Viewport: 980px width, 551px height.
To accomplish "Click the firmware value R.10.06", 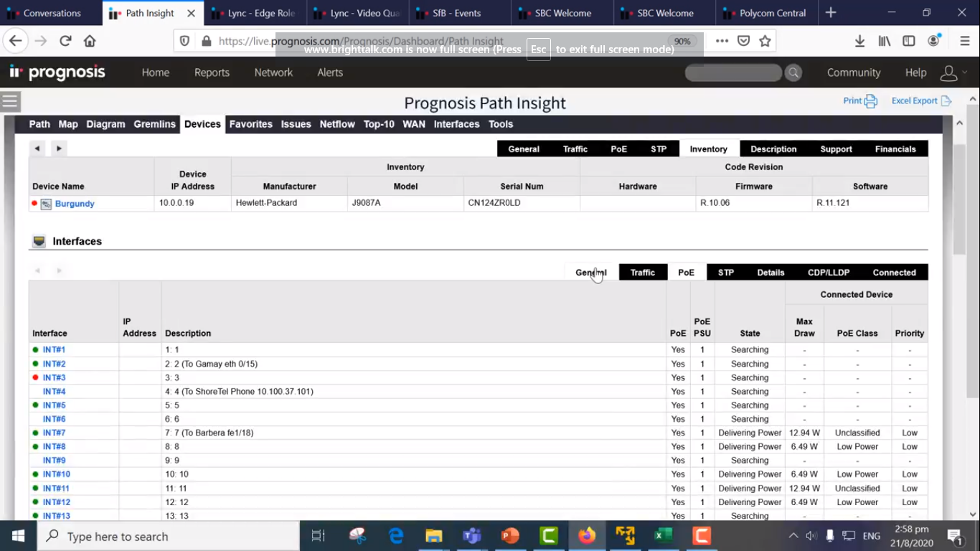I will 715,203.
